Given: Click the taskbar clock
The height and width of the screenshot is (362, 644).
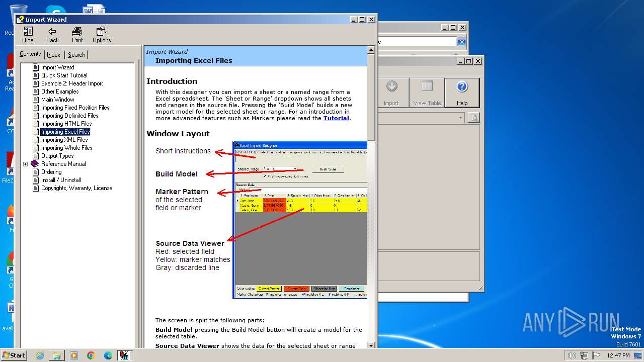Looking at the screenshot, I should tap(618, 355).
